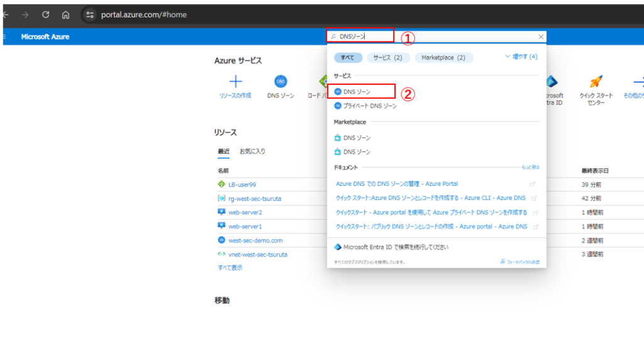Open web-server1 virtual machine
The image size is (644, 338).
pos(245,226)
